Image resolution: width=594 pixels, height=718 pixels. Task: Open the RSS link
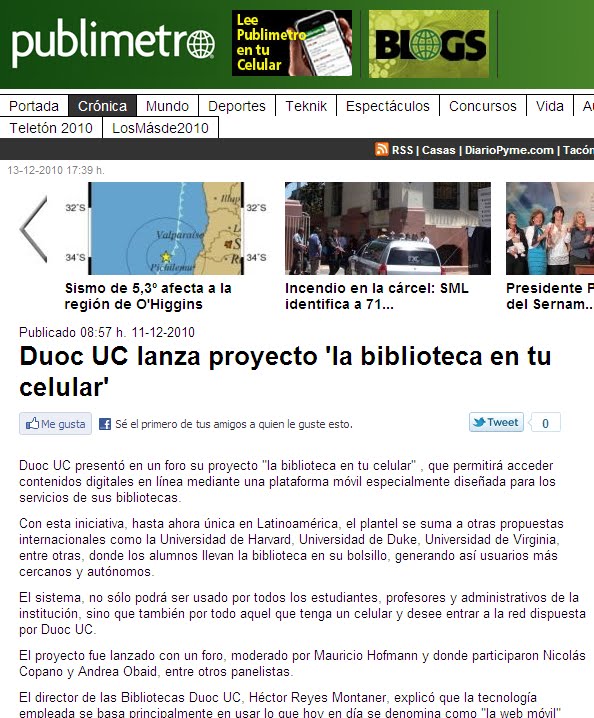pos(402,150)
